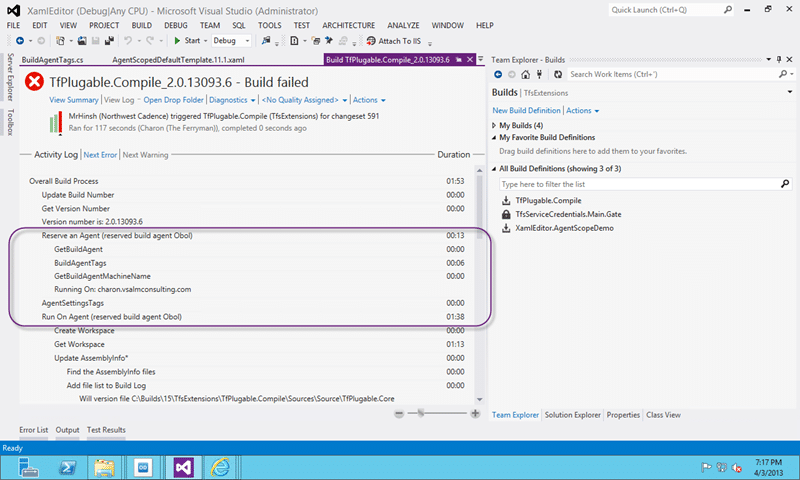Zoom in the activity log with plus
The image size is (800, 480).
point(475,414)
